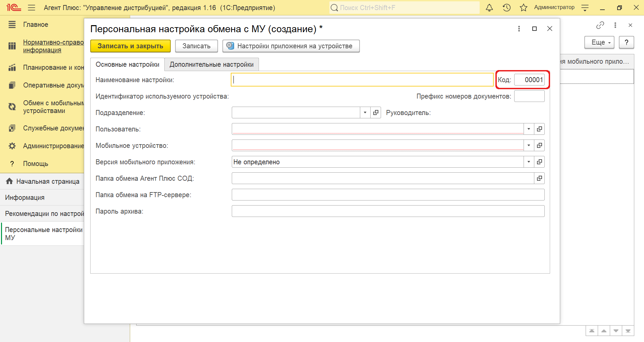Open Обмен с мобильными устройствами section

(53, 107)
